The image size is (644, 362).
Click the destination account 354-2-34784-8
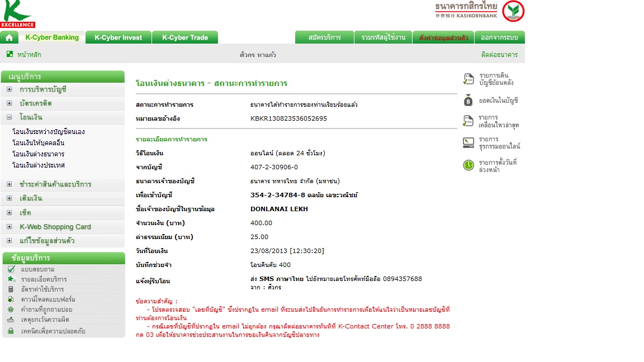[278, 195]
